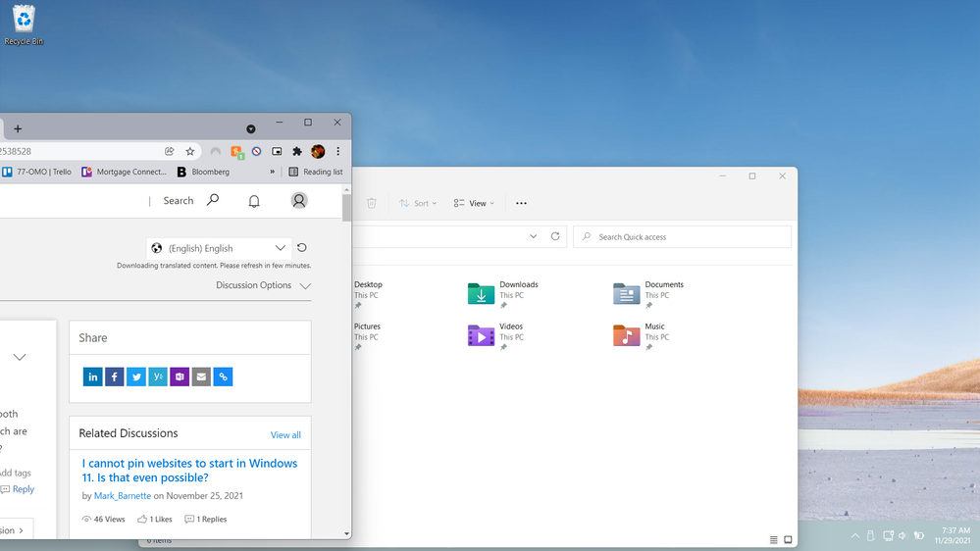Click the share page icon in address bar

coord(170,151)
